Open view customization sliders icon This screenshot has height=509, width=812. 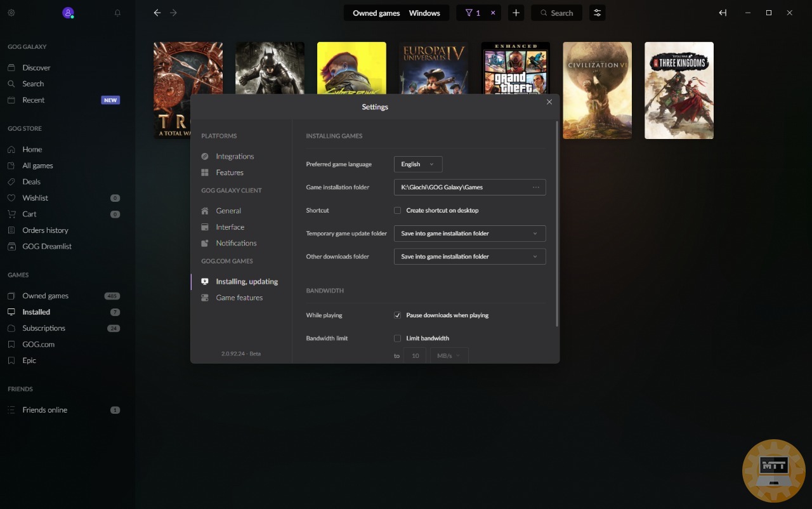point(597,13)
